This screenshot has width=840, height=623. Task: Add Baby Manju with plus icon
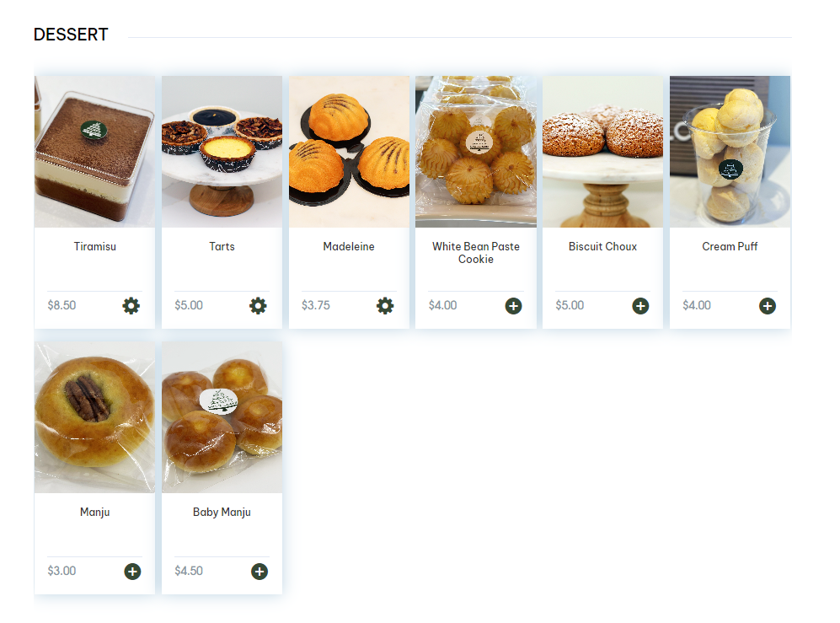tap(259, 572)
